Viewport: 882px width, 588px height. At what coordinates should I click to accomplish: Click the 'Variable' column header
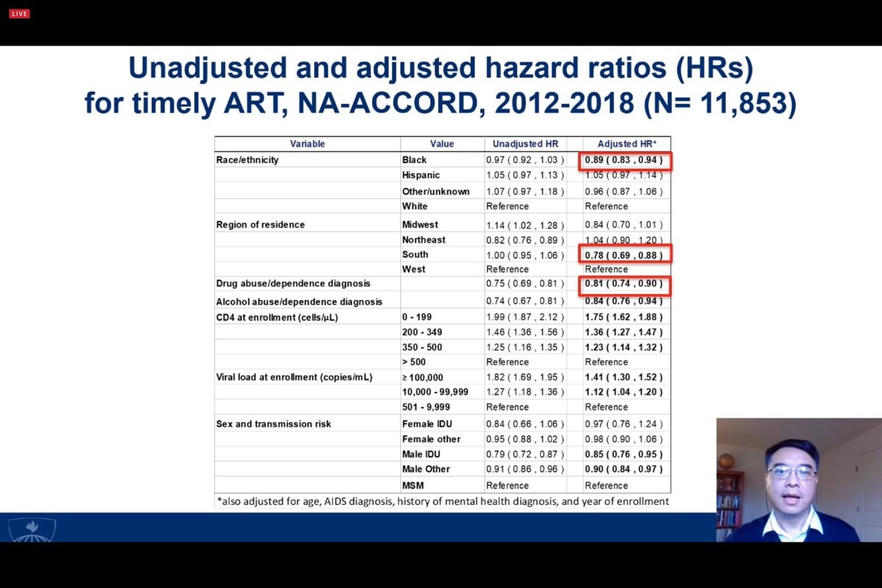(x=307, y=144)
